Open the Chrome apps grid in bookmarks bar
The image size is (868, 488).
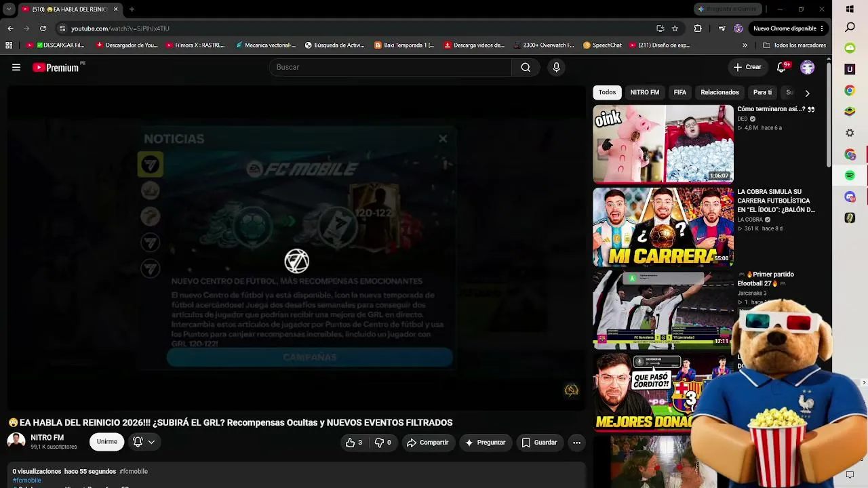click(9, 45)
